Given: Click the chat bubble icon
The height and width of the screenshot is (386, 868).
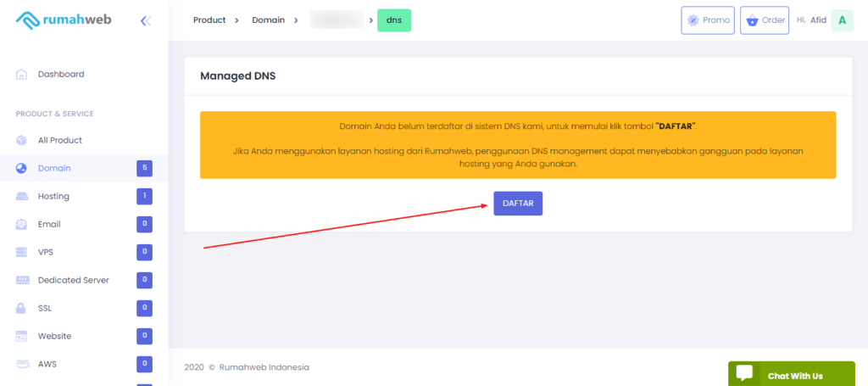Looking at the screenshot, I should click(744, 373).
